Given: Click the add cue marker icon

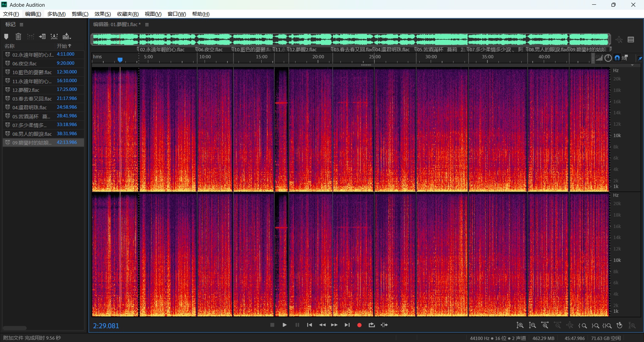Looking at the screenshot, I should [x=6, y=37].
